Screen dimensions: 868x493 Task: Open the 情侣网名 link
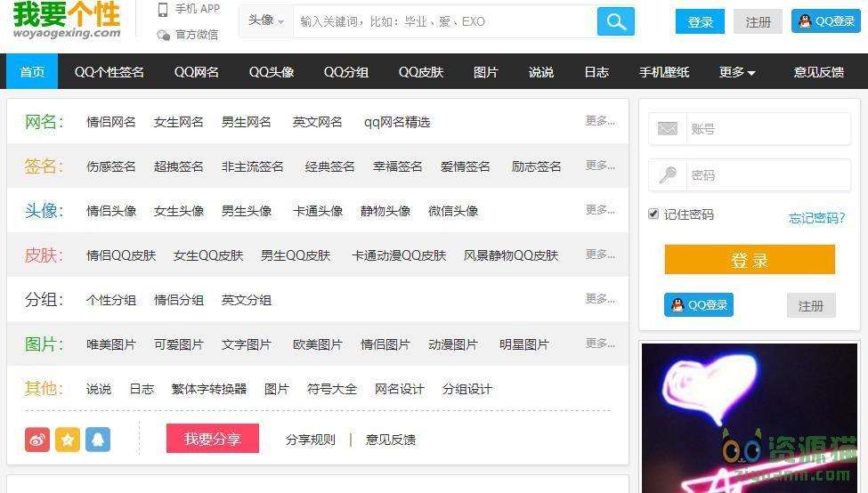110,122
